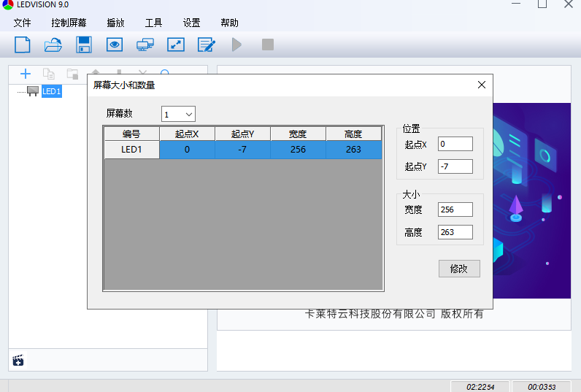This screenshot has height=392, width=581.
Task: Click the fullscreen expand arrows icon
Action: click(176, 45)
